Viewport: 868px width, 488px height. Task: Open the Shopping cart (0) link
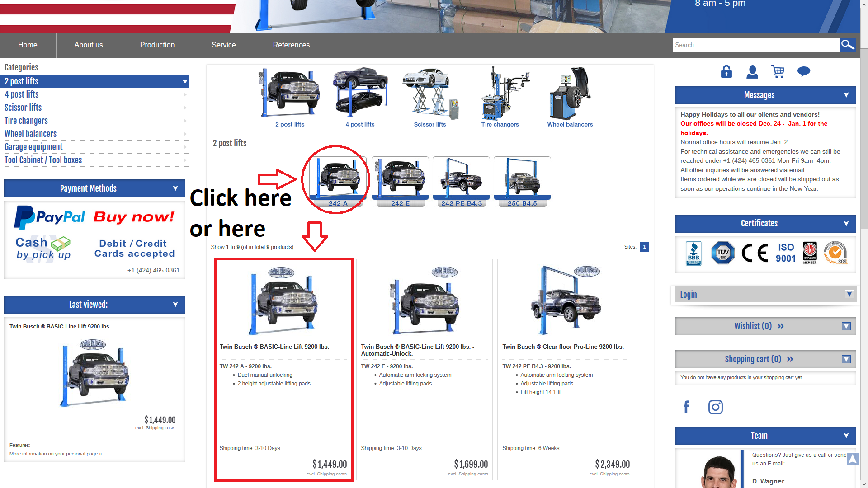(759, 359)
